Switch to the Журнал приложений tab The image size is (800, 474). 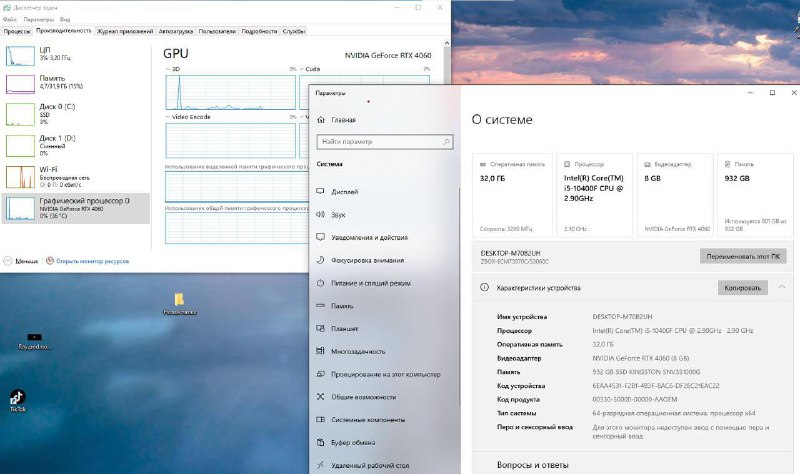pyautogui.click(x=125, y=31)
